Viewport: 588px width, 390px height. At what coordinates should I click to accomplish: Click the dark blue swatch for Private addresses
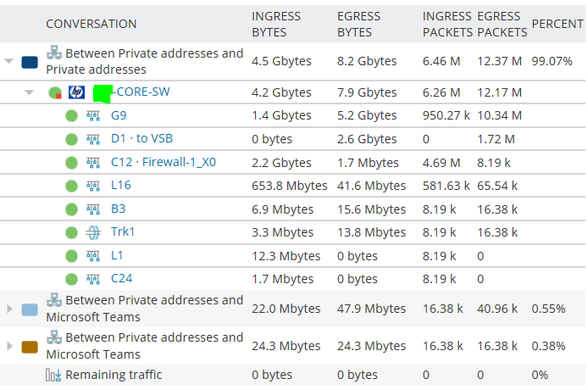tap(30, 62)
